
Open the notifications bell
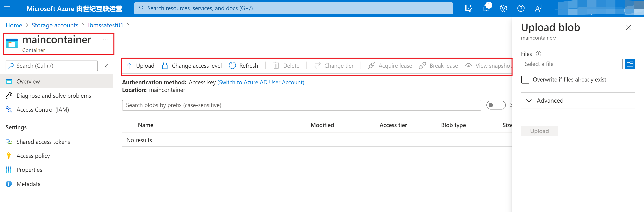coord(486,8)
